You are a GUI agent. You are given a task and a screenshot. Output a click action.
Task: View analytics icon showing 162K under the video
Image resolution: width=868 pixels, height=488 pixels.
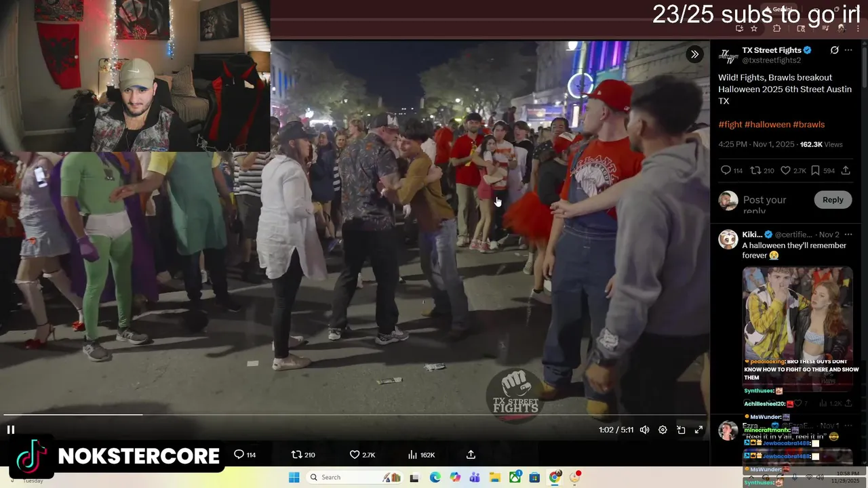(x=421, y=455)
